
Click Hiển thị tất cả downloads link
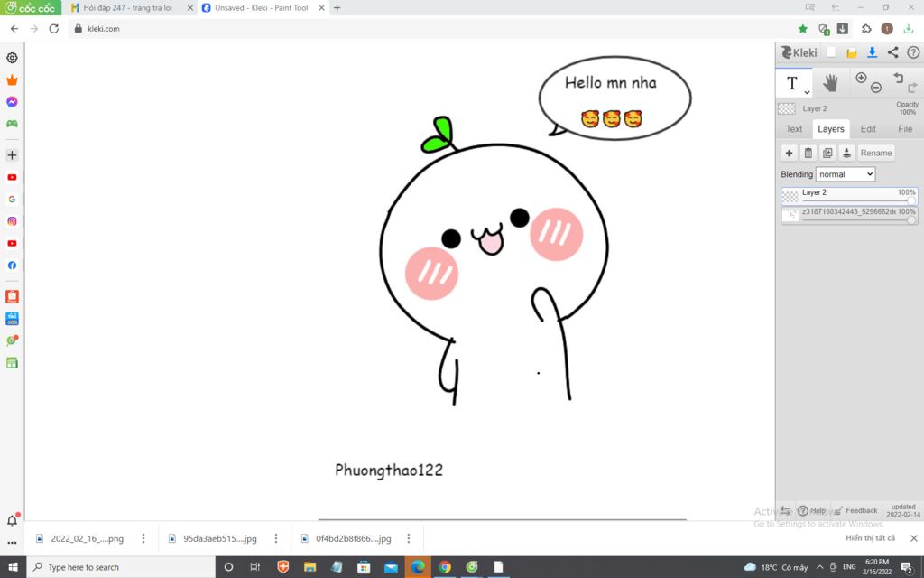pos(870,538)
